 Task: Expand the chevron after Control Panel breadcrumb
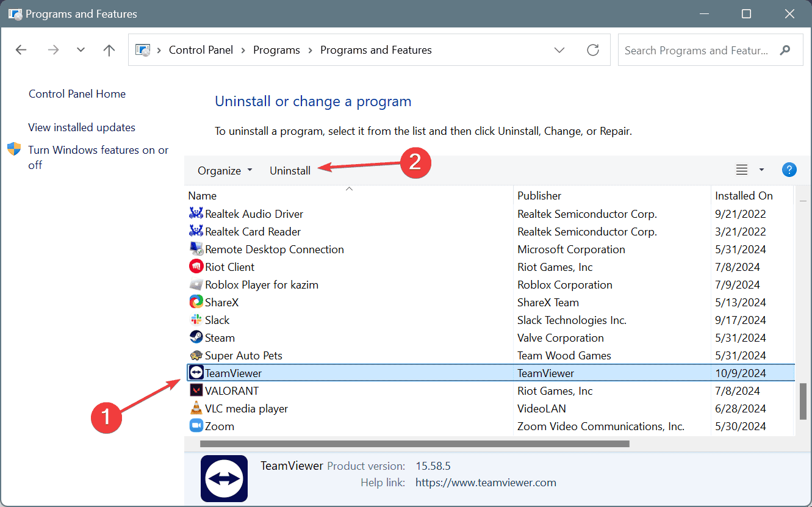pos(243,50)
